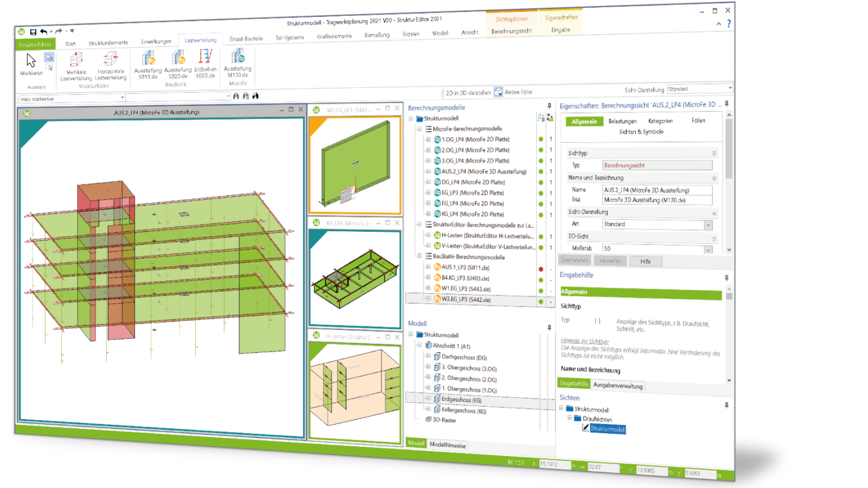Click the StrukturEditor green file button

pyautogui.click(x=35, y=44)
